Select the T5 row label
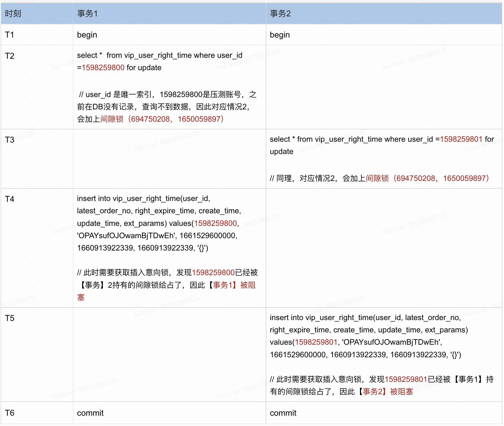The height and width of the screenshot is (426, 504). 9,318
